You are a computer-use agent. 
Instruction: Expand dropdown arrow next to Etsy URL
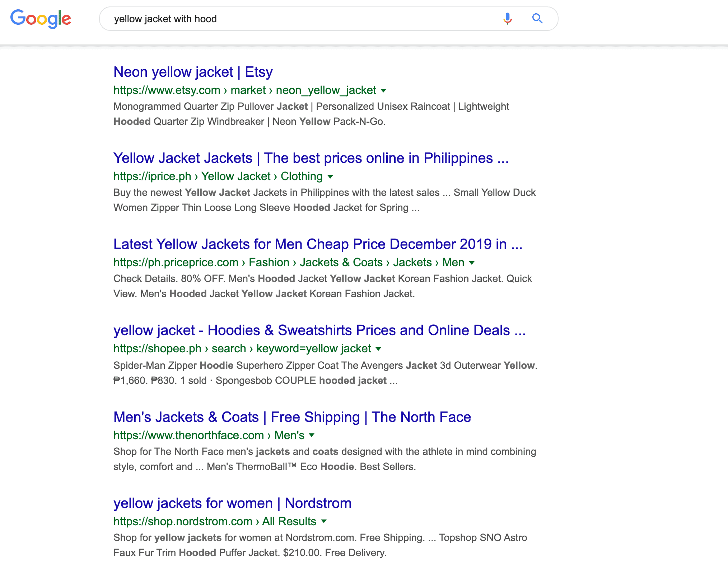point(383,91)
